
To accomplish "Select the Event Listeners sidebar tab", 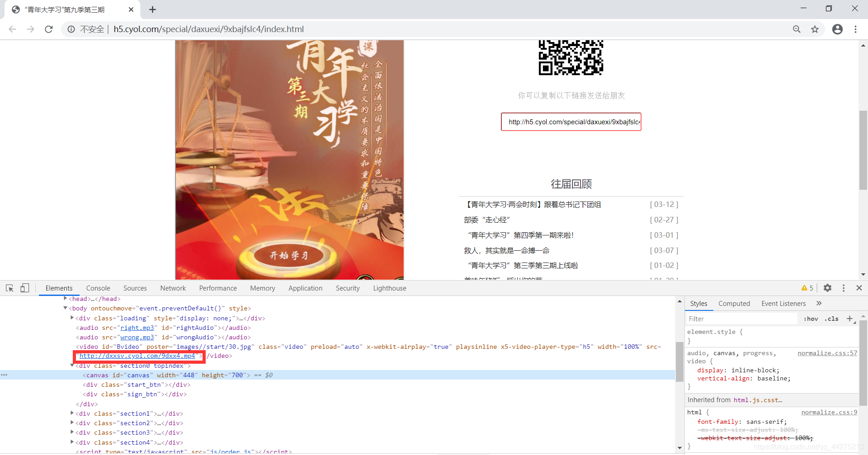I will [x=783, y=304].
